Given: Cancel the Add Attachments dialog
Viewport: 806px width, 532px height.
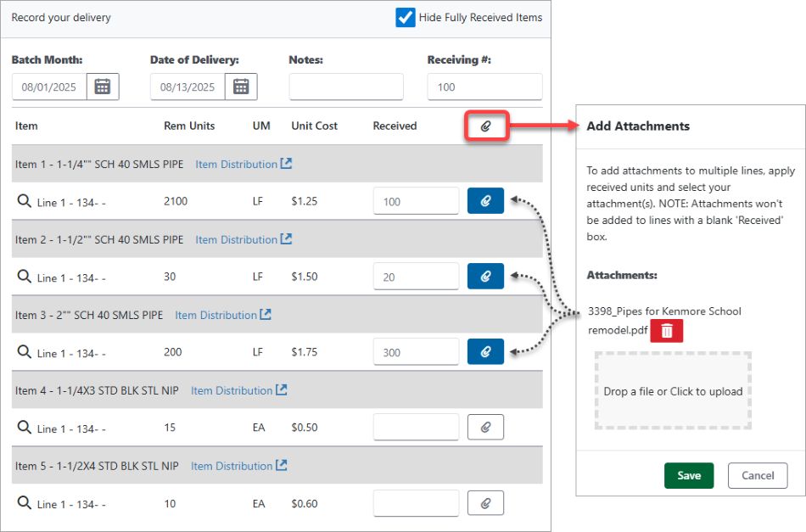Looking at the screenshot, I should point(758,475).
